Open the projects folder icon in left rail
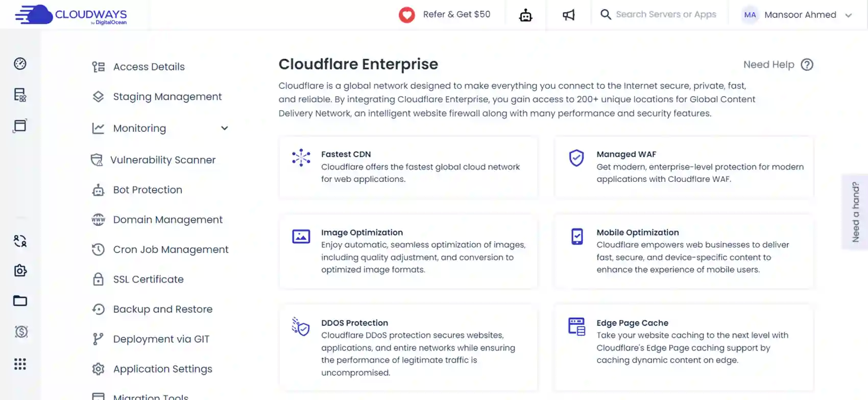The image size is (868, 400). (x=20, y=300)
